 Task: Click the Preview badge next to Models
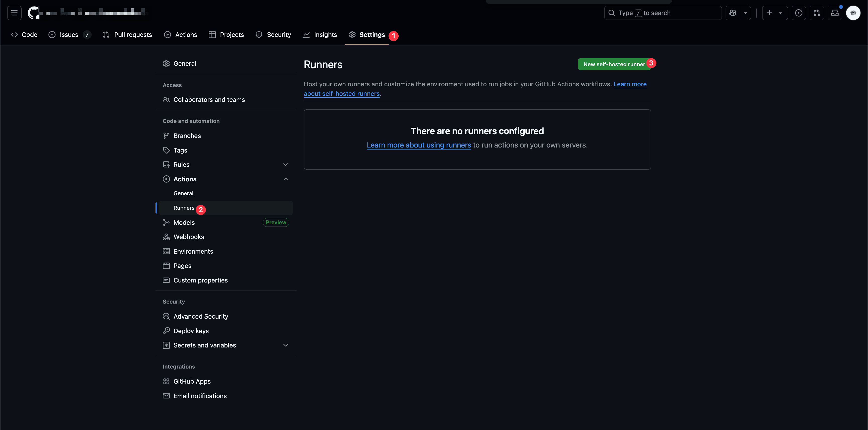(x=276, y=223)
